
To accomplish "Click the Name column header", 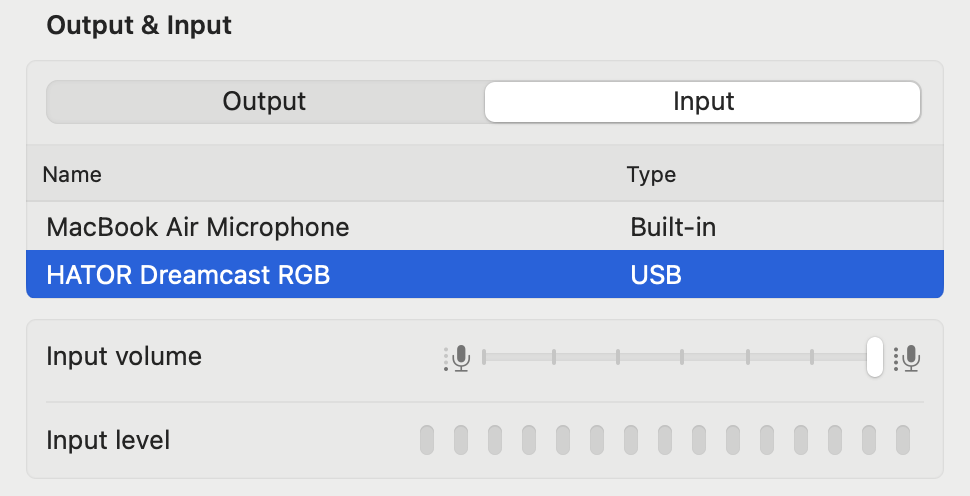I will (x=72, y=175).
